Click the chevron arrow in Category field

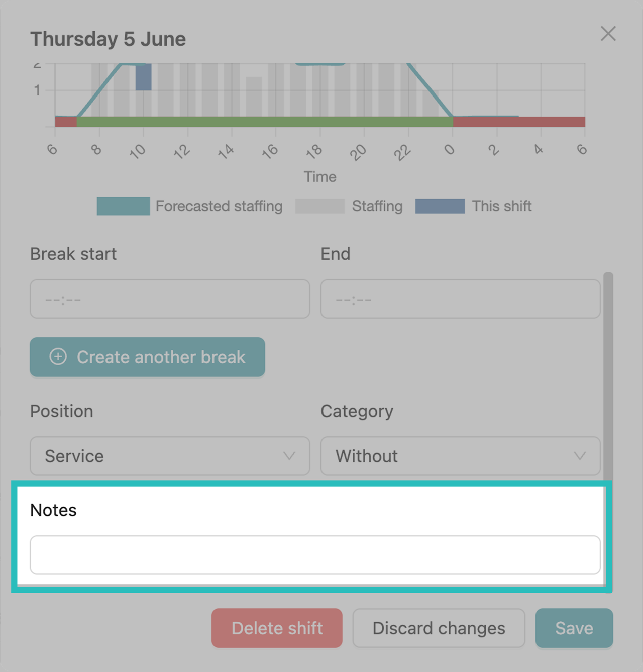click(580, 456)
